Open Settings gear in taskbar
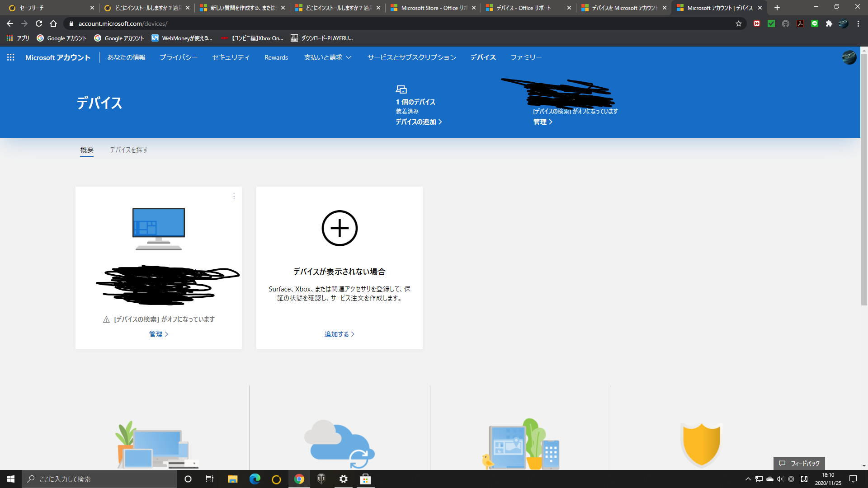The height and width of the screenshot is (488, 868). click(344, 479)
